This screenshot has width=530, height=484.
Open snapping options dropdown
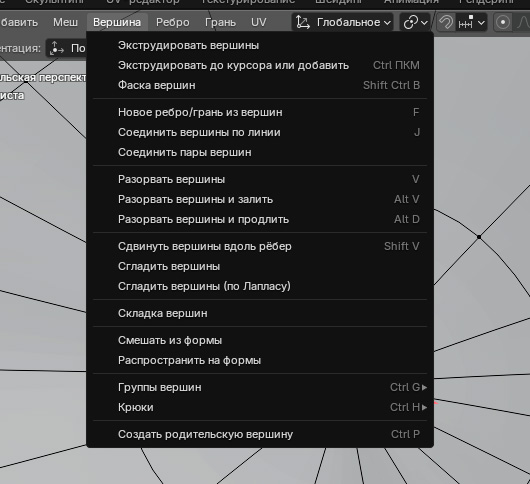pos(472,23)
